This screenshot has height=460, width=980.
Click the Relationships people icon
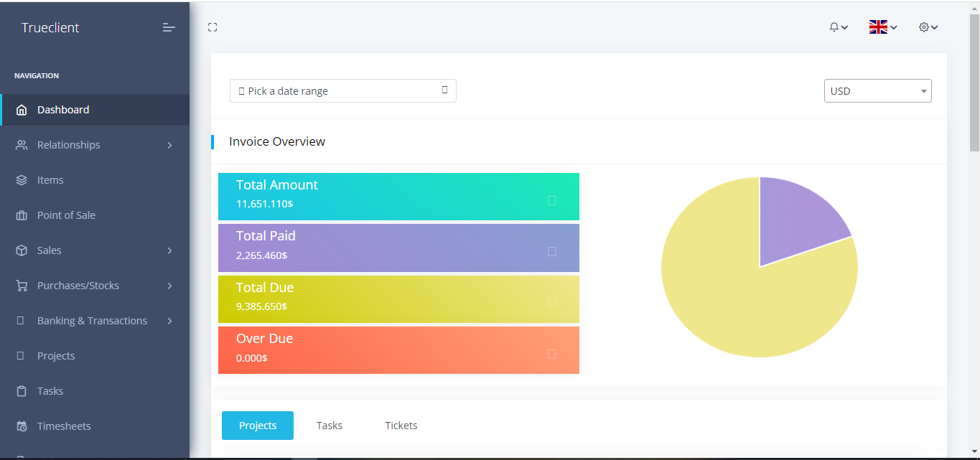pos(22,145)
